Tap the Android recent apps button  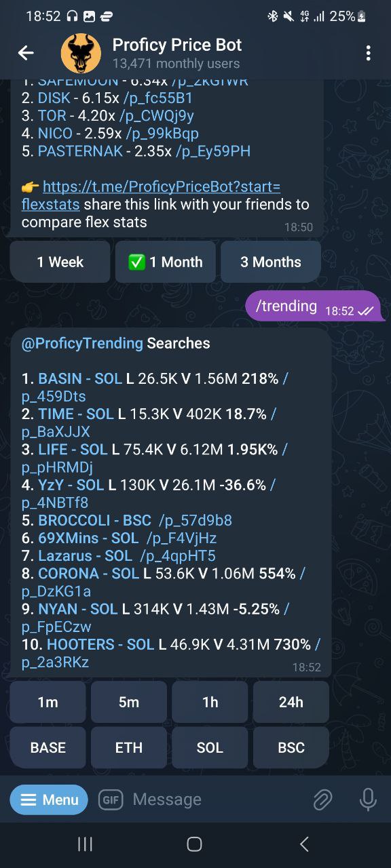pos(85,844)
